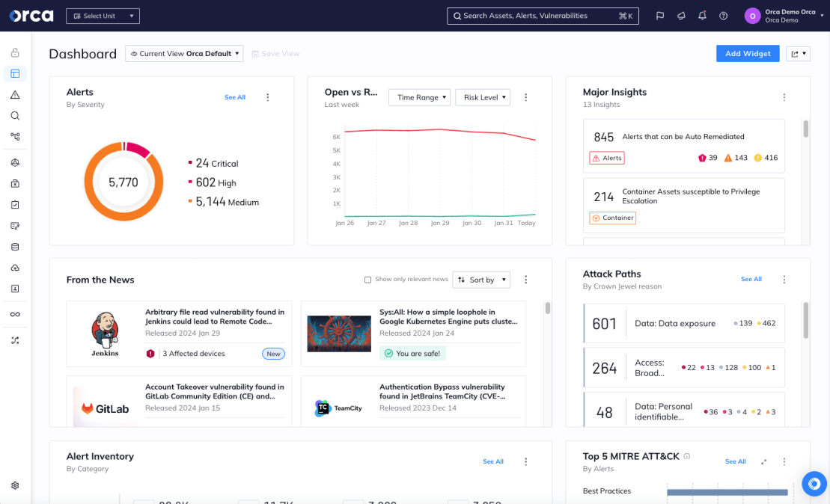Expand the Orca Demo account menu arrow
The height and width of the screenshot is (504, 830).
(822, 16)
